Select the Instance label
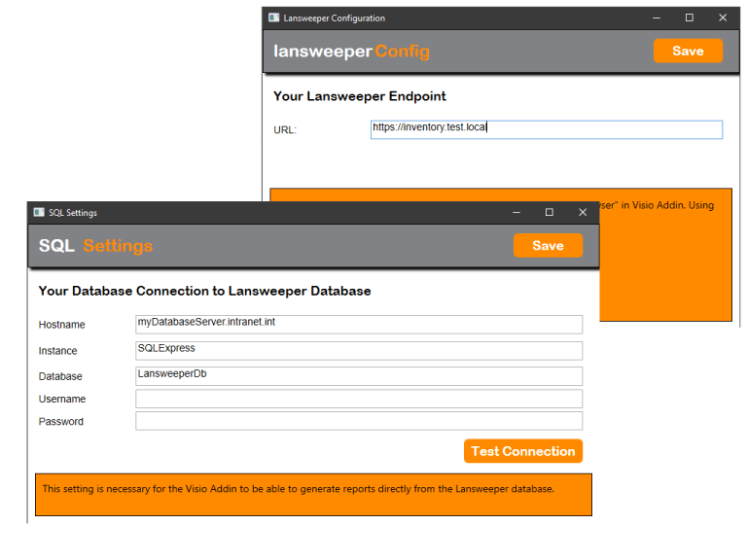This screenshot has width=747, height=560. tap(57, 351)
